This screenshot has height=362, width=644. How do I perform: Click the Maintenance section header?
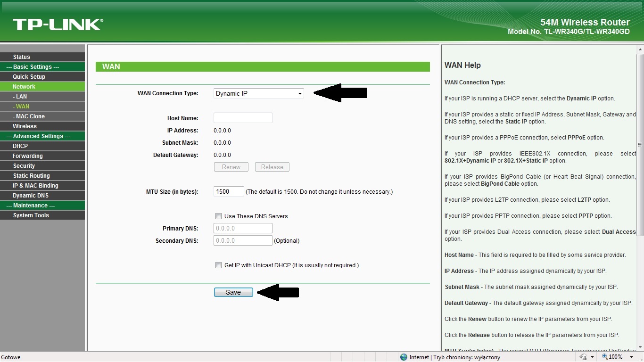coord(42,206)
